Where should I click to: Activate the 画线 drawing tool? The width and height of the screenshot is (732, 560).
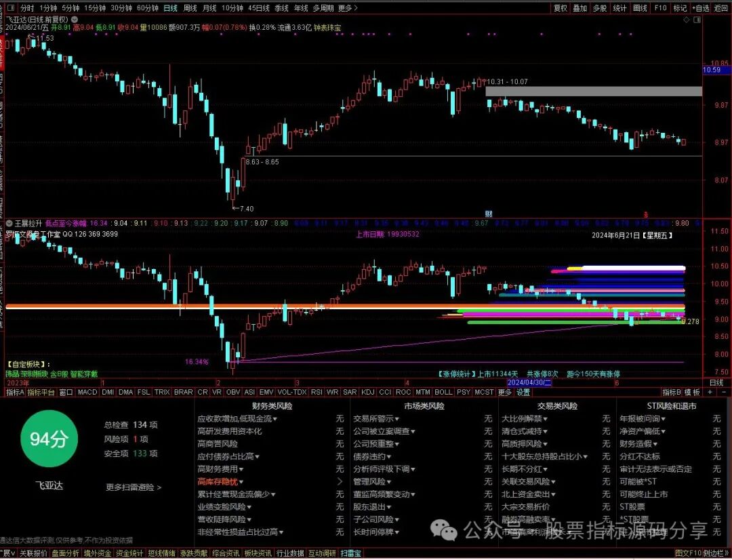click(x=640, y=8)
